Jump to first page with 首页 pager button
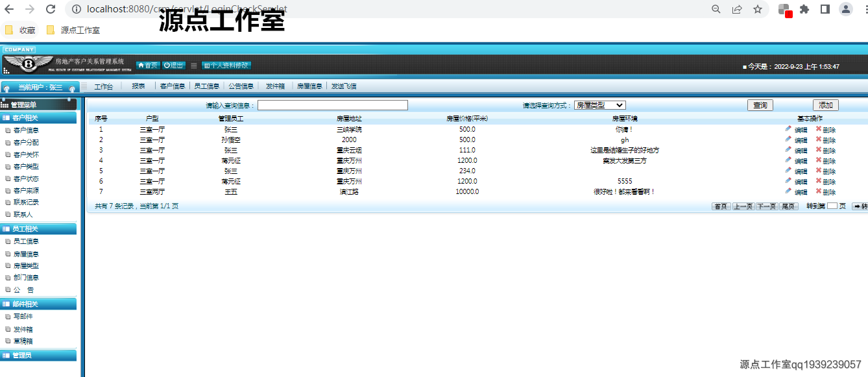The image size is (868, 377). click(721, 206)
